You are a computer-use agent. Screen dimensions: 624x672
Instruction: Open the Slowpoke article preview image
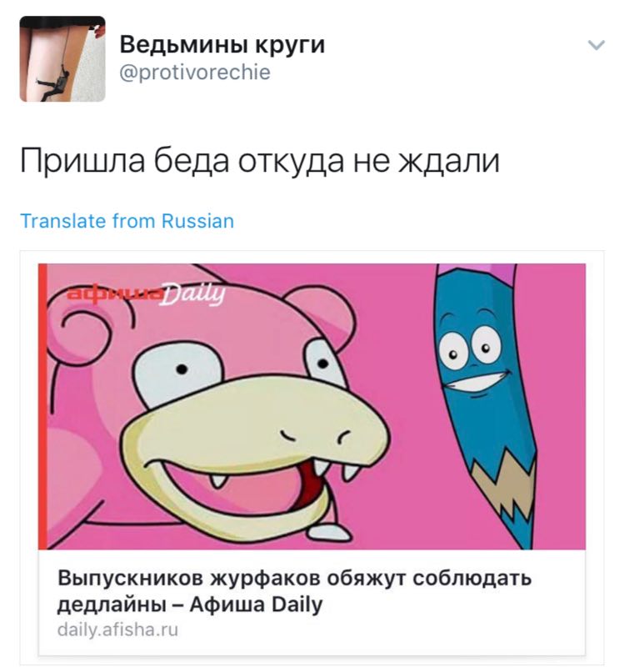[312, 406]
